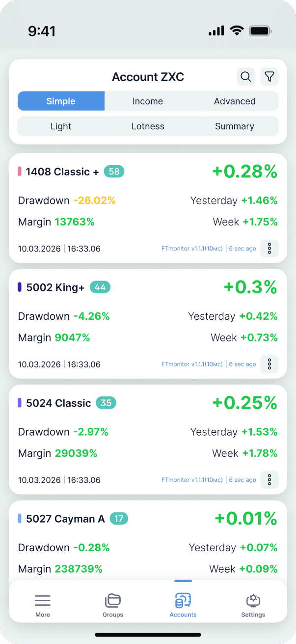
Task: Choose the Lotness option
Action: [148, 126]
